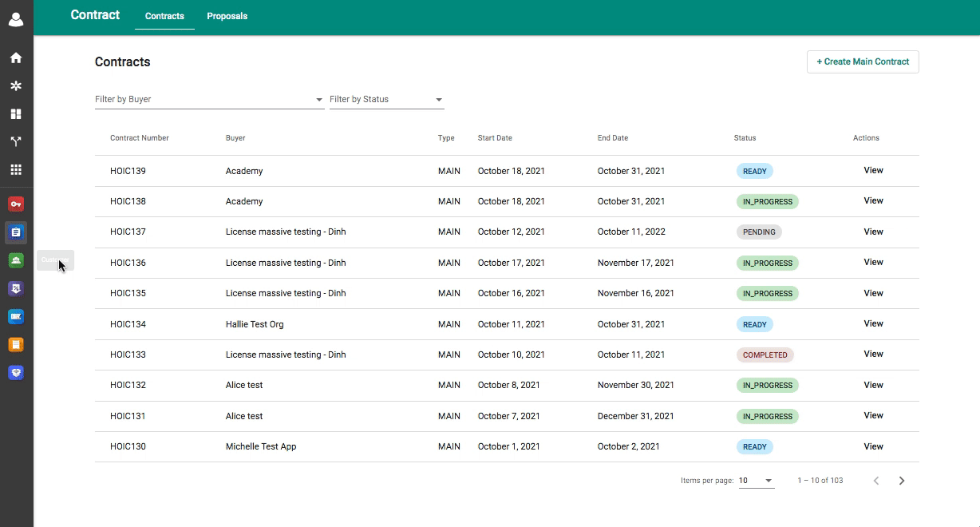
Task: Click end date December 31, 2021
Action: pyautogui.click(x=636, y=416)
